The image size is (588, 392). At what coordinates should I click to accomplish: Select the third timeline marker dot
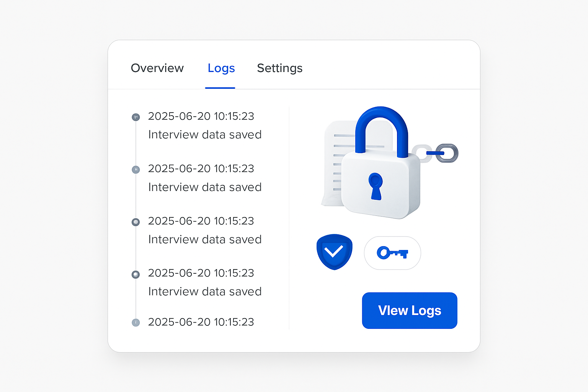coord(136,222)
